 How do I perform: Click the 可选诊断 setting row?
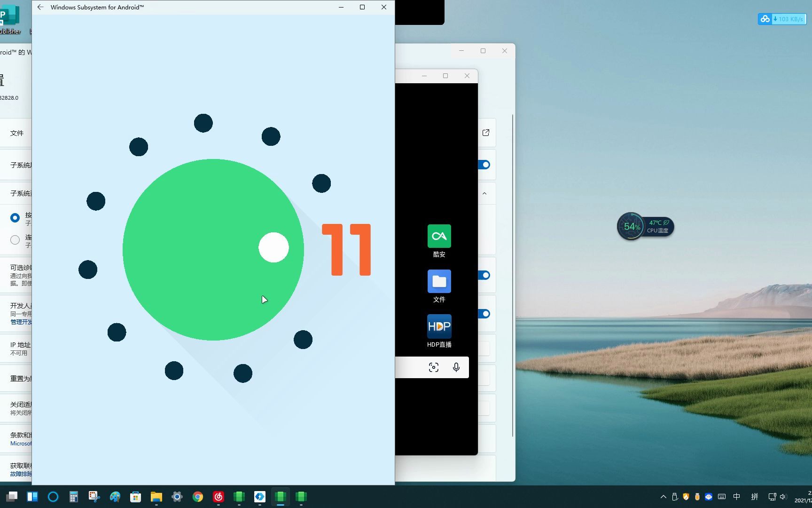(16, 275)
